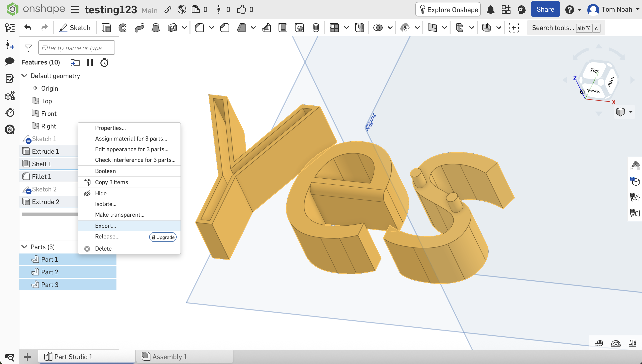The image size is (642, 364).
Task: Open the notifications bell
Action: (x=490, y=9)
